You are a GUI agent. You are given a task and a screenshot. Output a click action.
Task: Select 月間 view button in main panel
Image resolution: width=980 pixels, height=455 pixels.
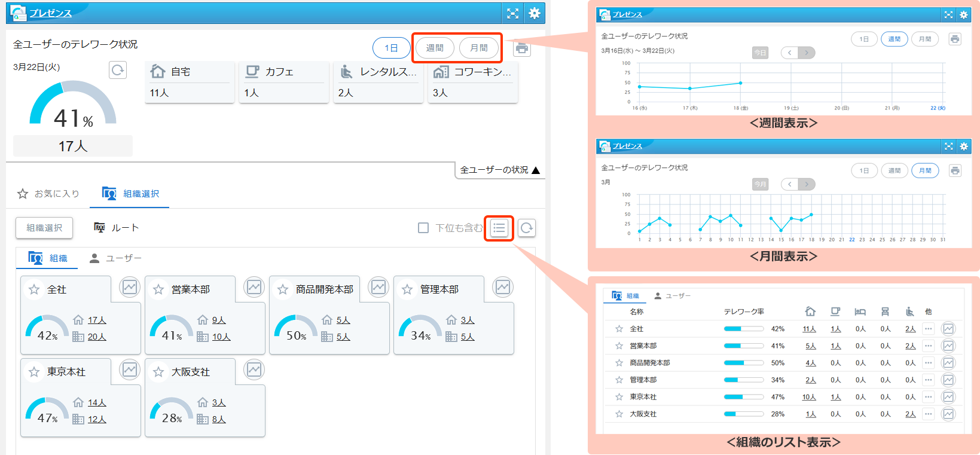479,48
